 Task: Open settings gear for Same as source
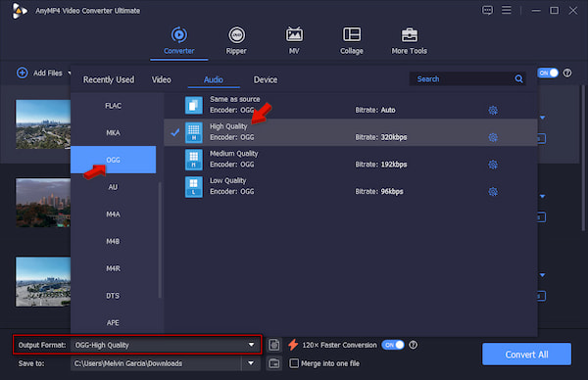tap(493, 110)
